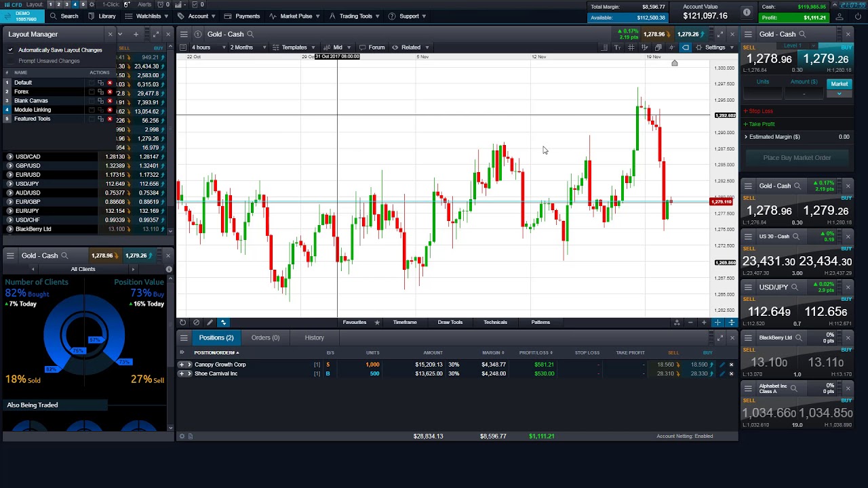Viewport: 868px width, 488px height.
Task: Select Amount ($) entry mode in the ticket
Action: tap(804, 82)
